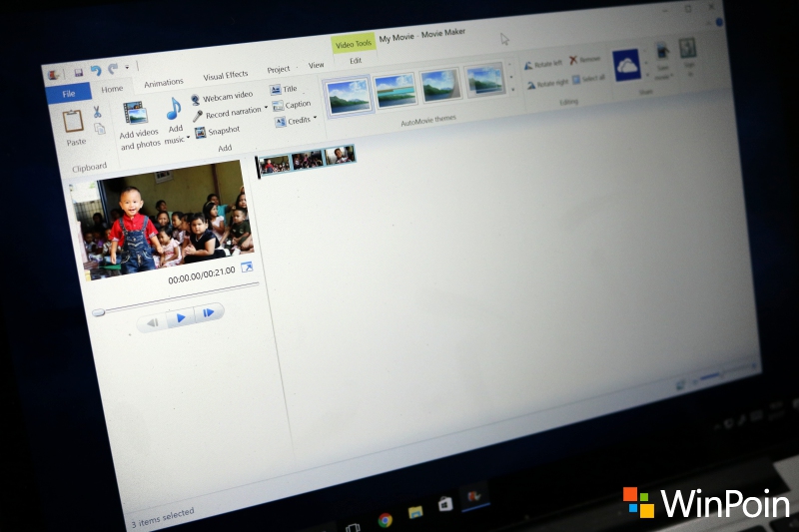Select second clip in storyboard
Viewport: 799px width, 532px height.
pyautogui.click(x=308, y=160)
